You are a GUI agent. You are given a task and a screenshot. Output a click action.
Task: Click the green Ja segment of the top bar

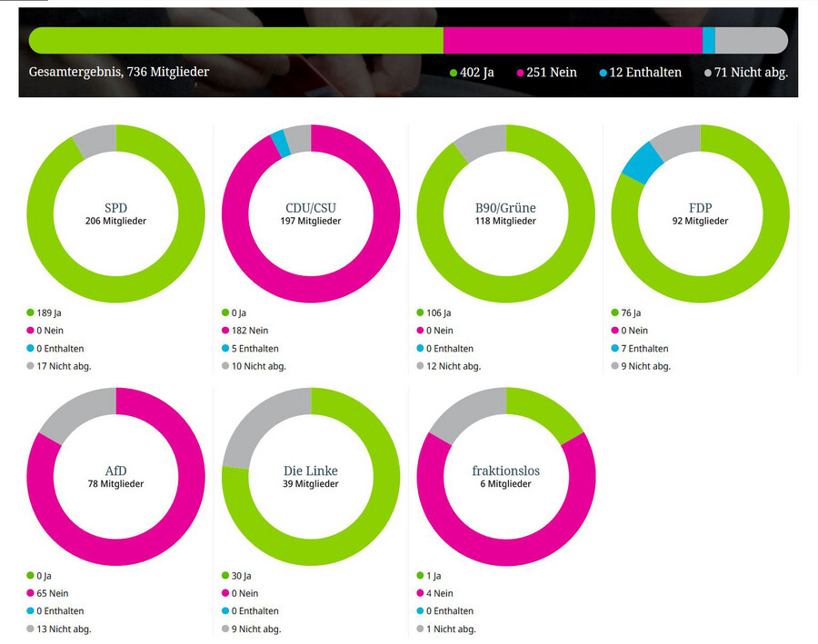click(236, 40)
